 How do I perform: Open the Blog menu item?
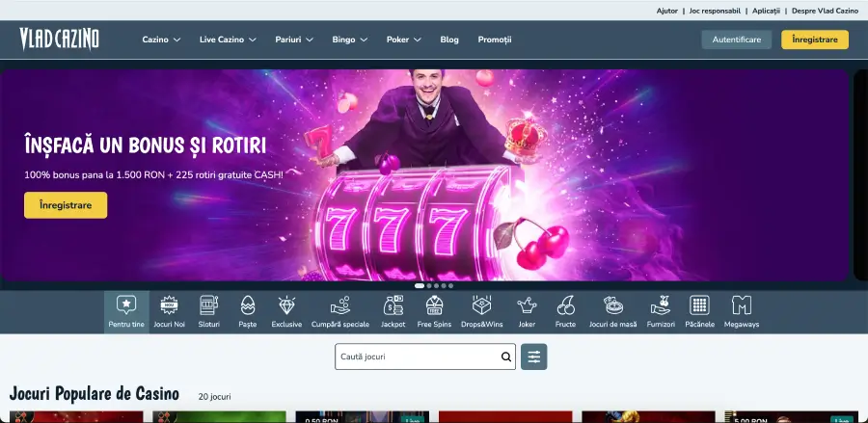coord(449,40)
